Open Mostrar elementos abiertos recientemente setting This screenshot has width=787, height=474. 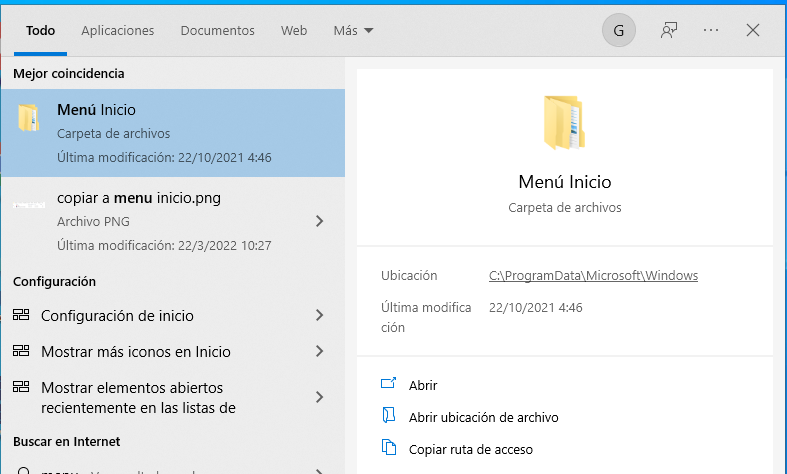pyautogui.click(x=173, y=398)
